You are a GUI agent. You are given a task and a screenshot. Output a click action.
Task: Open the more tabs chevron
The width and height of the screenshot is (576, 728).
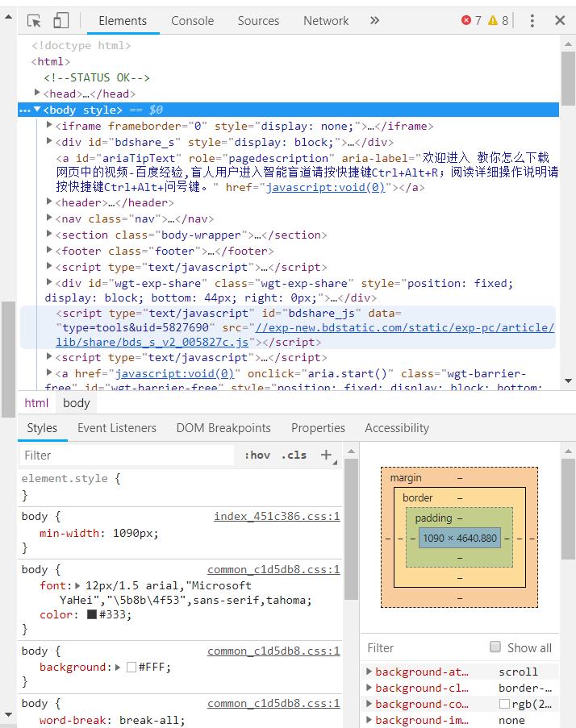pyautogui.click(x=374, y=20)
